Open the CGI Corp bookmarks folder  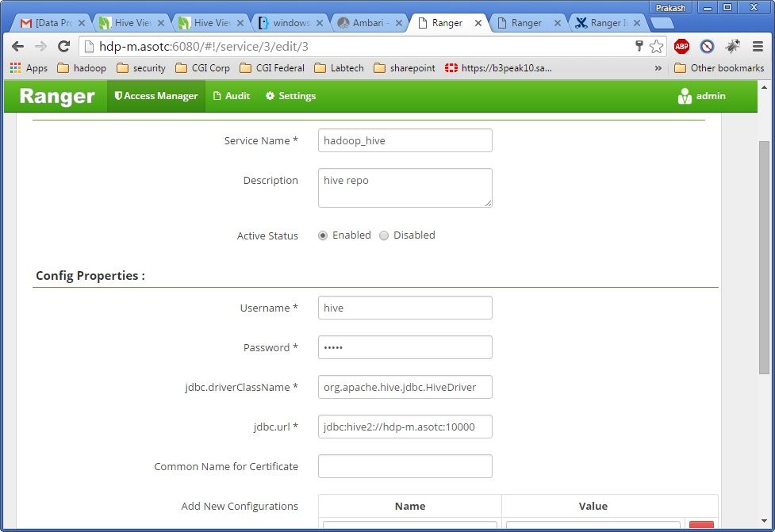pyautogui.click(x=202, y=68)
